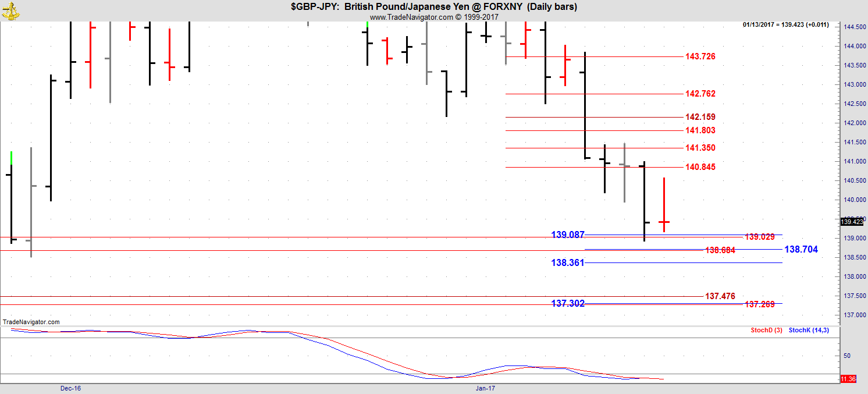
Task: Click the 139.423 current price tag
Action: [852, 222]
